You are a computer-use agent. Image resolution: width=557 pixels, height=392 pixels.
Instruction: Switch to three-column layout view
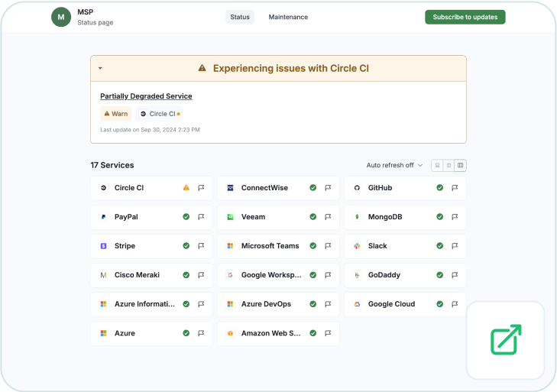461,165
